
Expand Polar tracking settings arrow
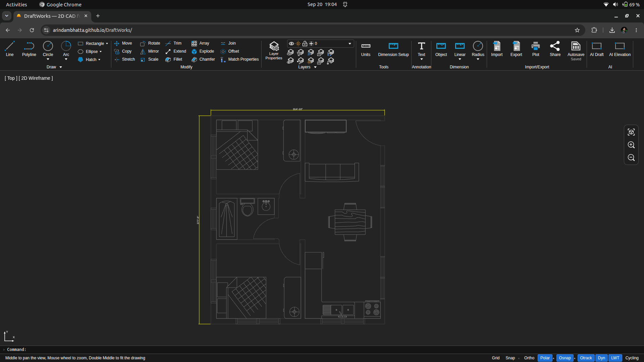pos(553,358)
